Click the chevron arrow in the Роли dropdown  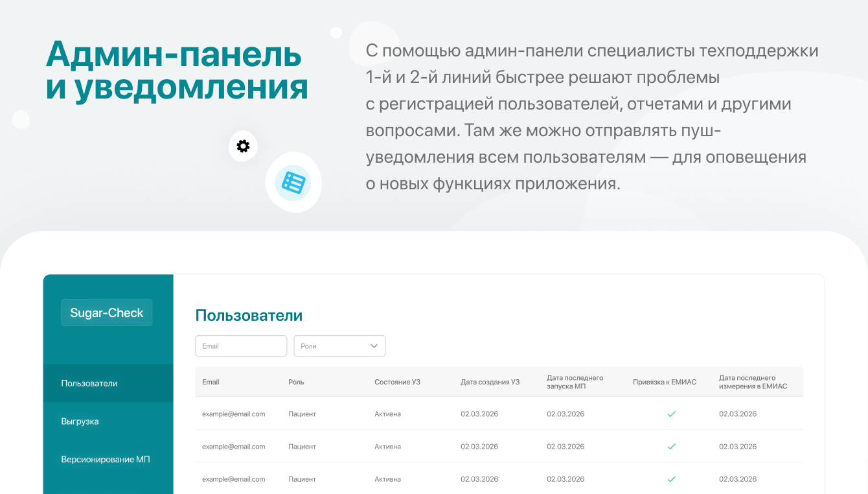tap(374, 346)
